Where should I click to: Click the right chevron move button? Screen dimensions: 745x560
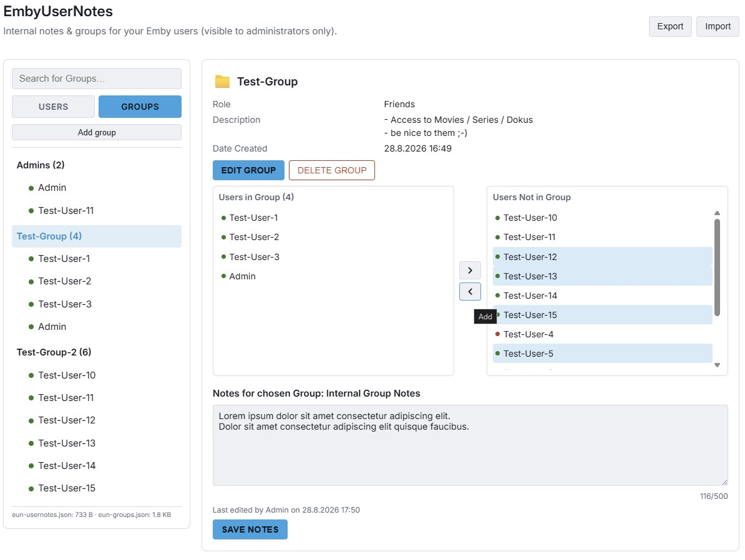coord(470,270)
